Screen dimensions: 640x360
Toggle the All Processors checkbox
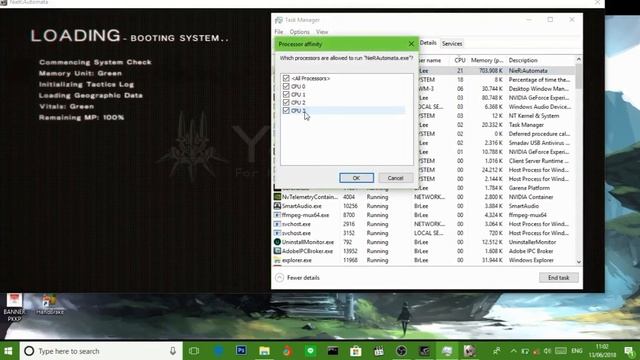tap(286, 78)
